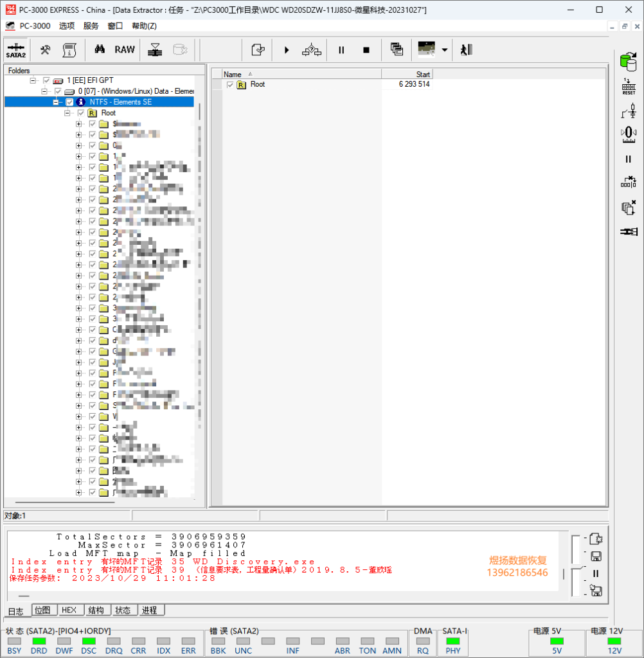Image resolution: width=644 pixels, height=658 pixels.
Task: Toggle the 1 [EE] EFI GPT checkbox
Action: (x=47, y=80)
